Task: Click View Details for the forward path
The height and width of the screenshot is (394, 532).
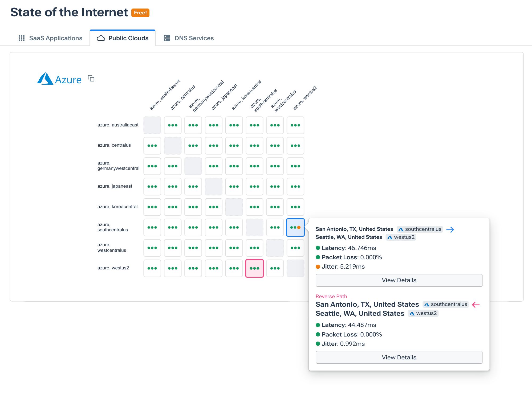Action: pyautogui.click(x=399, y=280)
